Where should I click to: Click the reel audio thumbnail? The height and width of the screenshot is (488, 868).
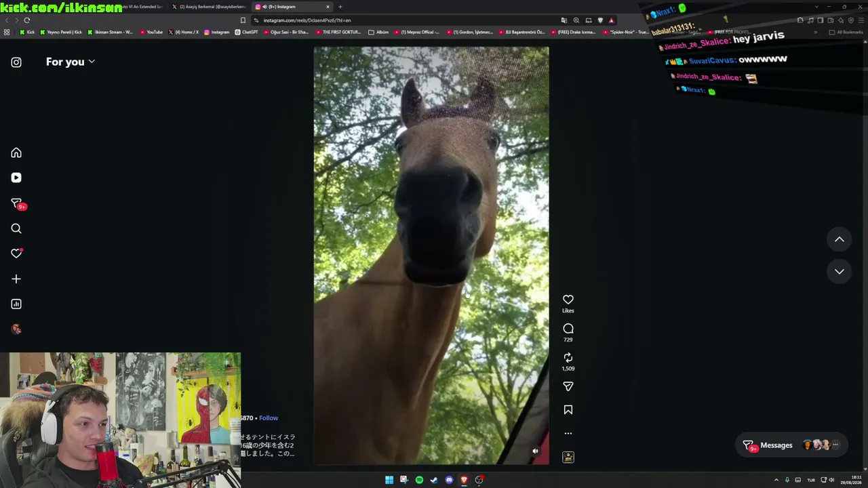point(568,457)
